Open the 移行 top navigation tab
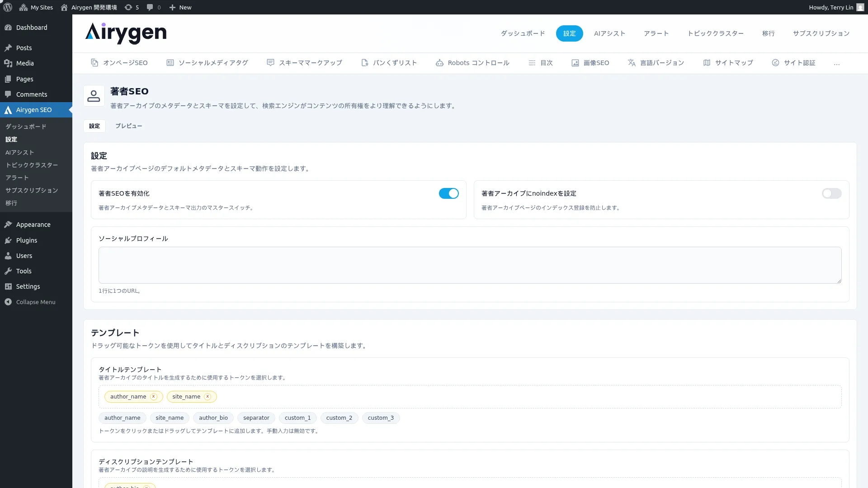868x488 pixels. click(768, 33)
